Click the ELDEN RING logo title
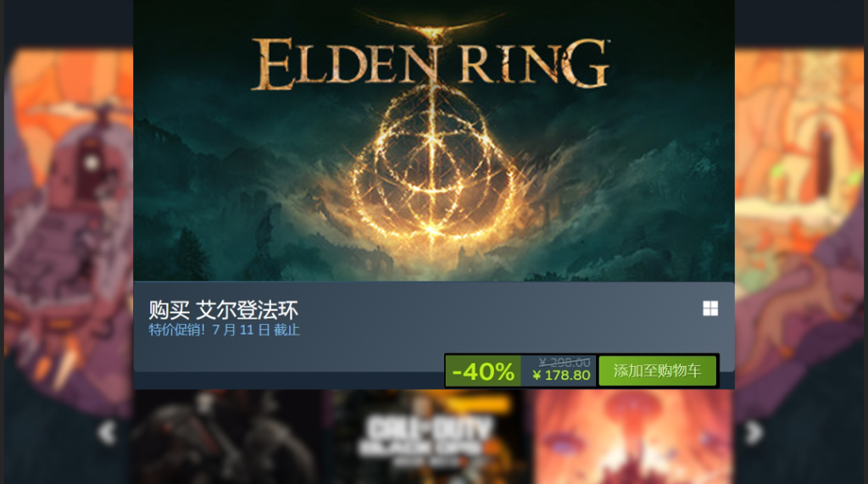The width and height of the screenshot is (868, 484). pyautogui.click(x=431, y=64)
